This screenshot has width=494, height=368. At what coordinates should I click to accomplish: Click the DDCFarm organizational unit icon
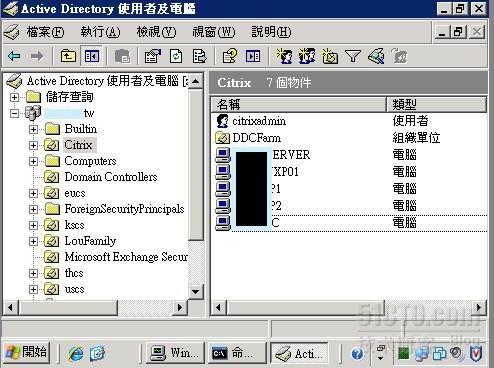(222, 138)
